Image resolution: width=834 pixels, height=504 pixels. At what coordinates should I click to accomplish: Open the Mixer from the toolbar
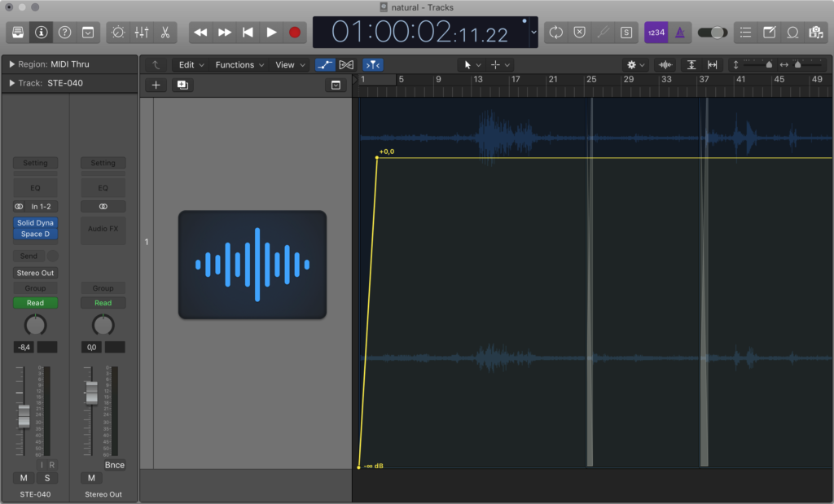(x=142, y=33)
